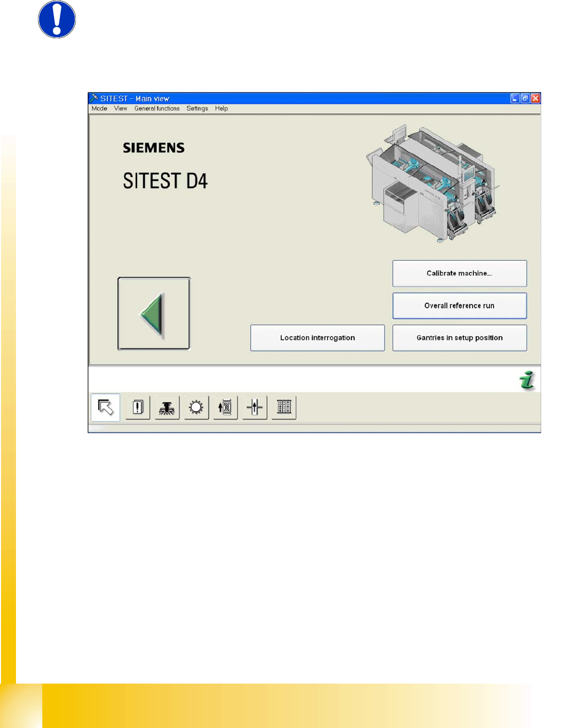Screen dimensions: 585x728
Task: Click the crosshair with arrow icon
Action: click(255, 407)
